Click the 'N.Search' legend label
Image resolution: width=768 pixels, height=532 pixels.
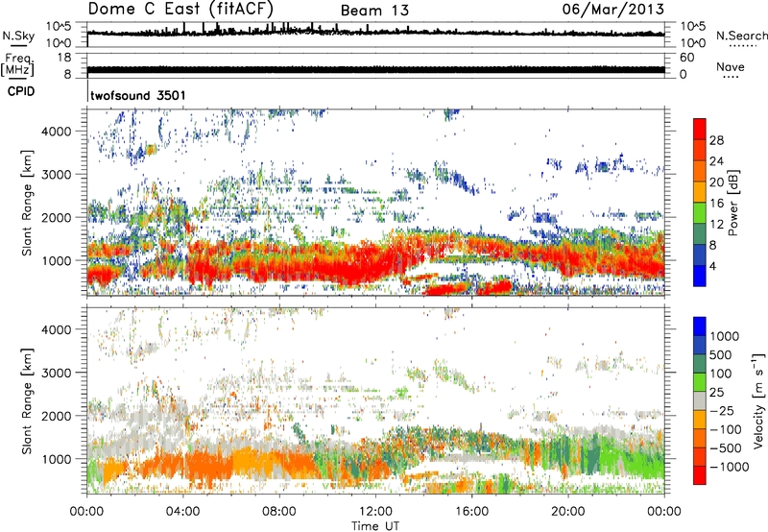click(x=742, y=36)
